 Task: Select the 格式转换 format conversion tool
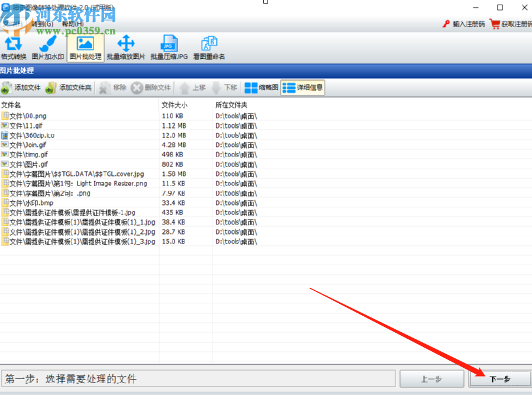click(x=14, y=48)
